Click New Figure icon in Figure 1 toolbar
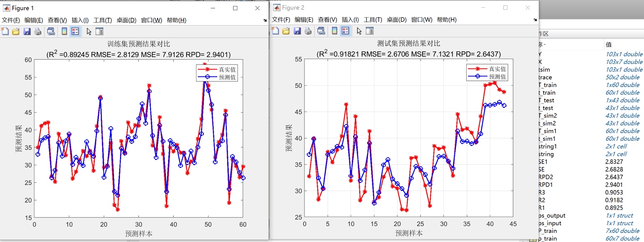 tap(5, 32)
